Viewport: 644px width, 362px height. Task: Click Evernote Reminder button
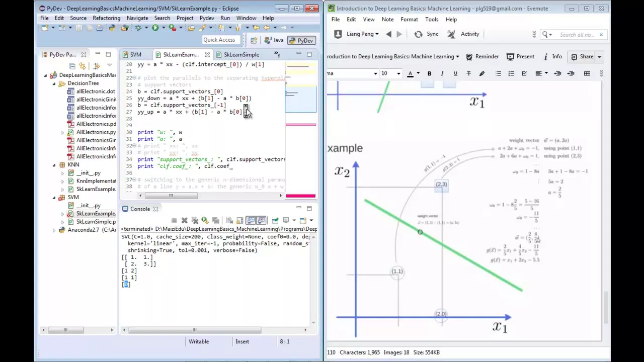[482, 57]
